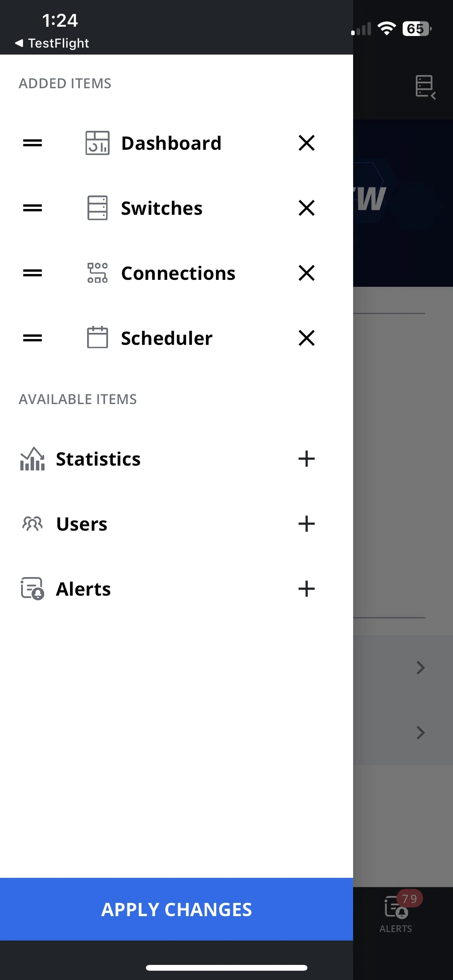
Task: Add Alerts with the plus icon
Action: (307, 589)
